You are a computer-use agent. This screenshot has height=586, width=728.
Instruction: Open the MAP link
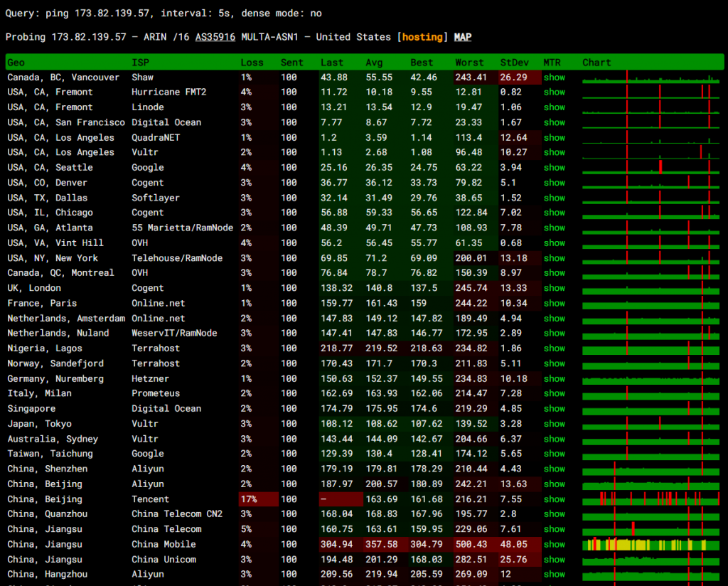click(462, 37)
